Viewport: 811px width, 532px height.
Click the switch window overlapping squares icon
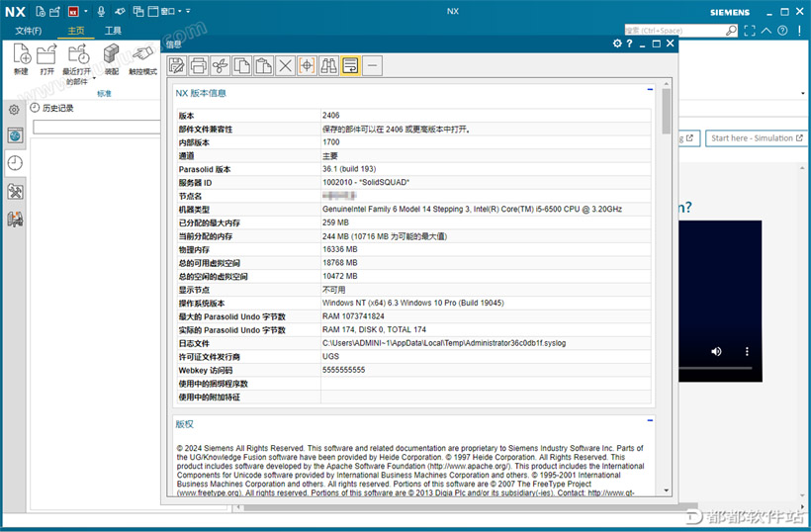coord(138,12)
